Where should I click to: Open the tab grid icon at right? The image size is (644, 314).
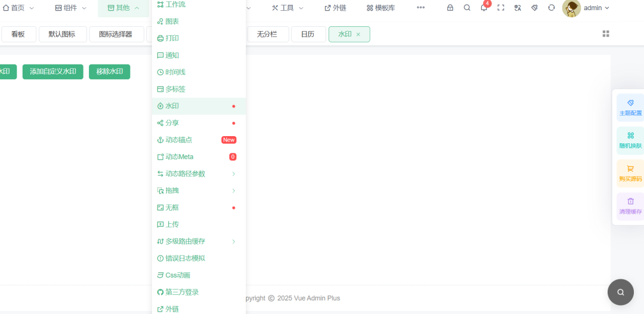(x=606, y=33)
